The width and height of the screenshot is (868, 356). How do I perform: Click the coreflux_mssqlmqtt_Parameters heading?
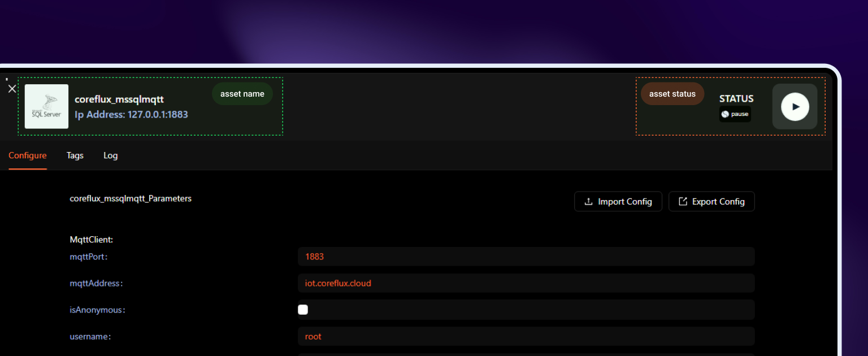(131, 199)
